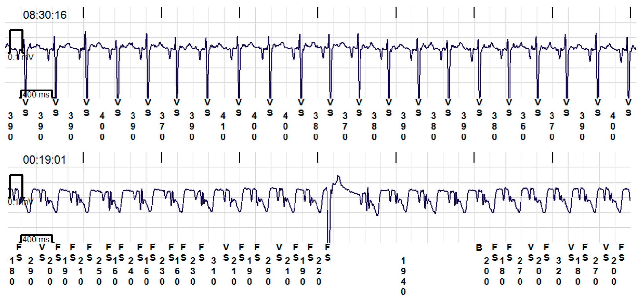Select the last FS marker in lower strip
The width and height of the screenshot is (644, 300).
pyautogui.click(x=621, y=252)
